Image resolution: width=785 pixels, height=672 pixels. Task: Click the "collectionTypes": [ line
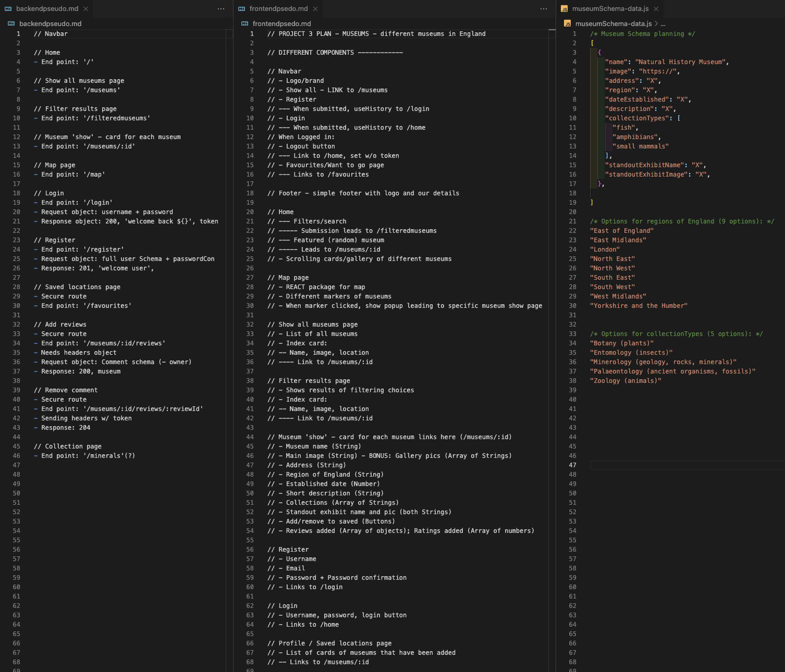[x=643, y=118]
